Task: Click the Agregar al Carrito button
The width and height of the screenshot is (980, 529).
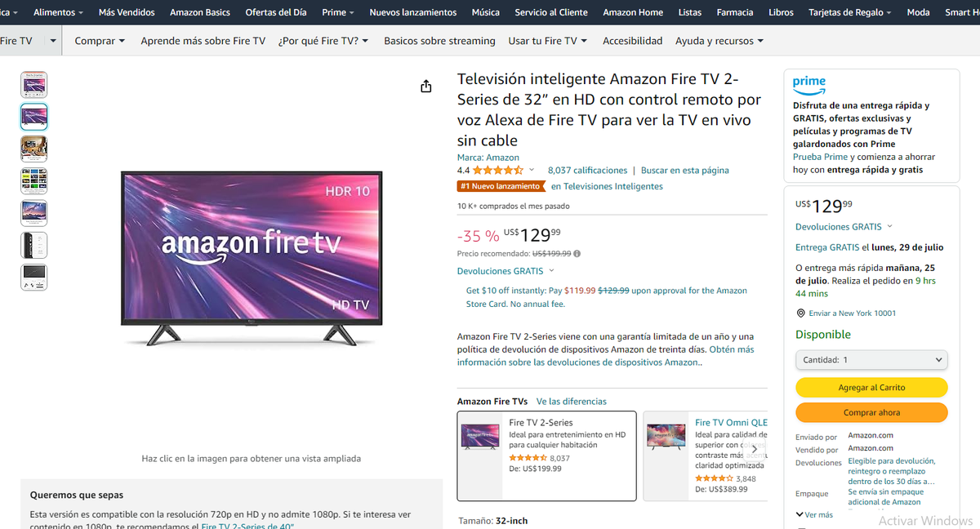Action: (871, 387)
